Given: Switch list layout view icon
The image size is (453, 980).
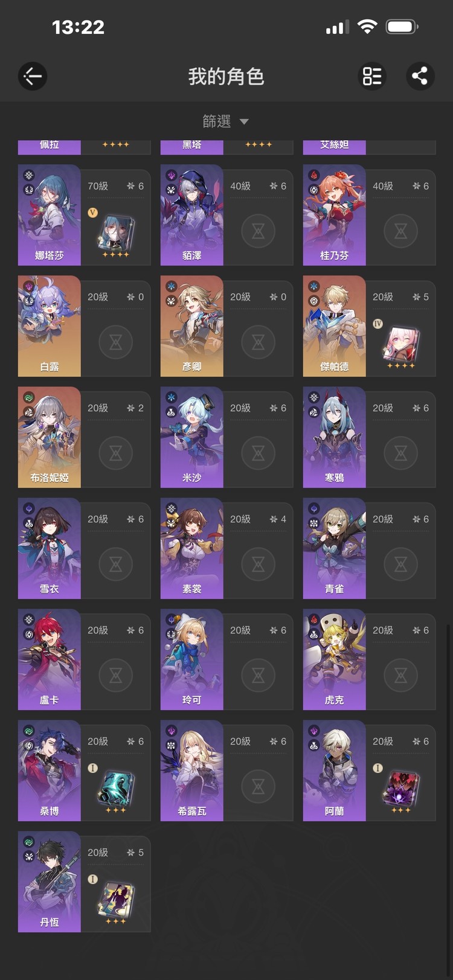Looking at the screenshot, I should point(372,76).
